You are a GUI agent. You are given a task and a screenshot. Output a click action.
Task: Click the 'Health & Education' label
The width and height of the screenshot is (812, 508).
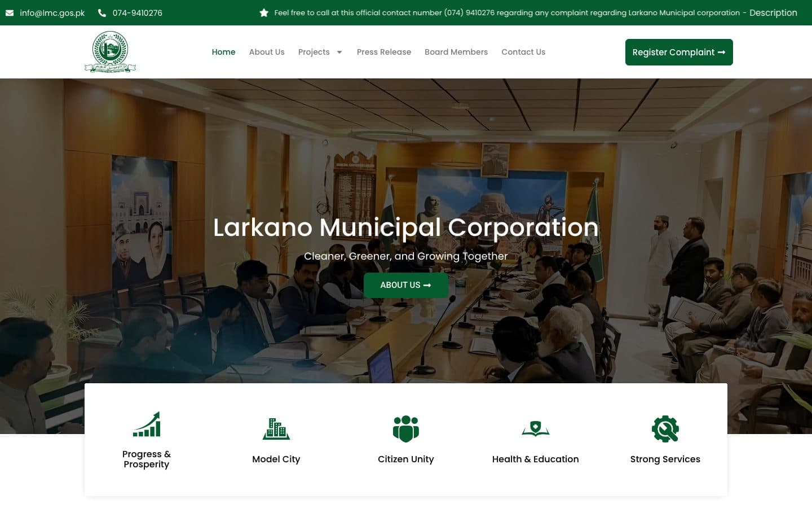(536, 459)
